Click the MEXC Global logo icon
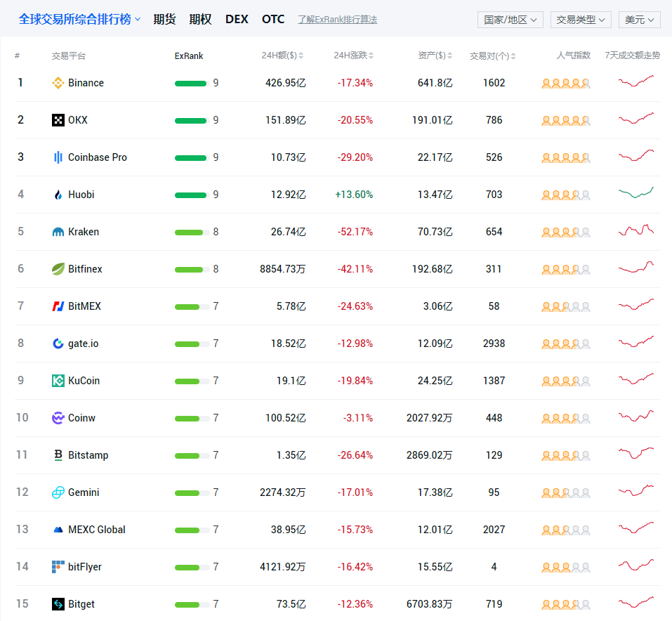This screenshot has height=621, width=672. coord(58,530)
